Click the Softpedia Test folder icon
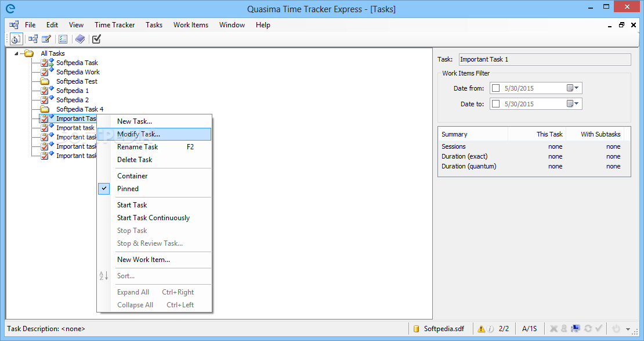This screenshot has height=341, width=644. pyautogui.click(x=45, y=81)
